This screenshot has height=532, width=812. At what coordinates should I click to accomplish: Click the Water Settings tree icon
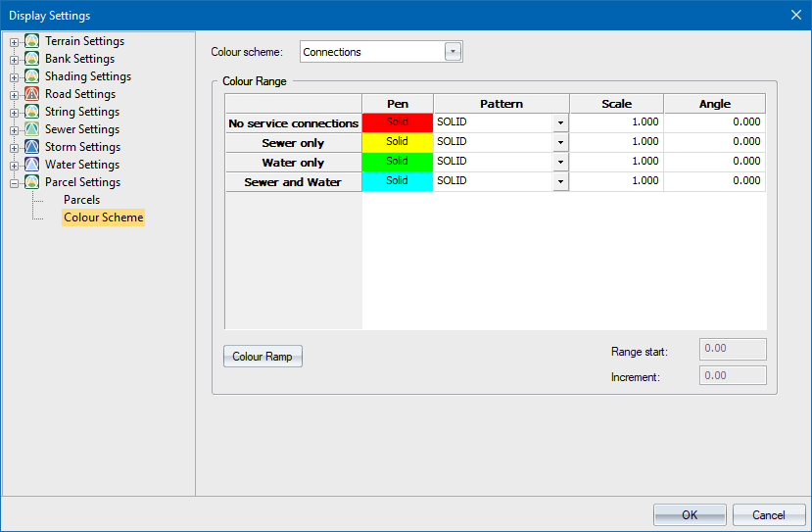[32, 165]
